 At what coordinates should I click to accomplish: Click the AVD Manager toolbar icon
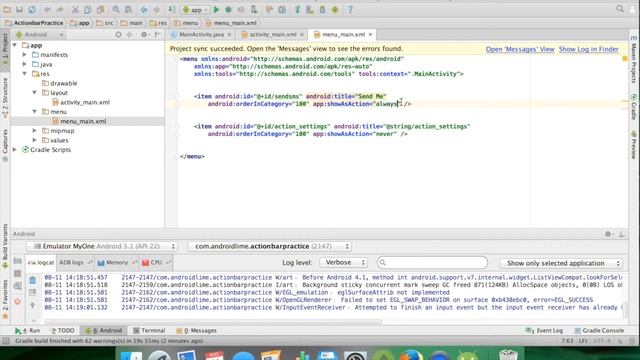point(310,9)
